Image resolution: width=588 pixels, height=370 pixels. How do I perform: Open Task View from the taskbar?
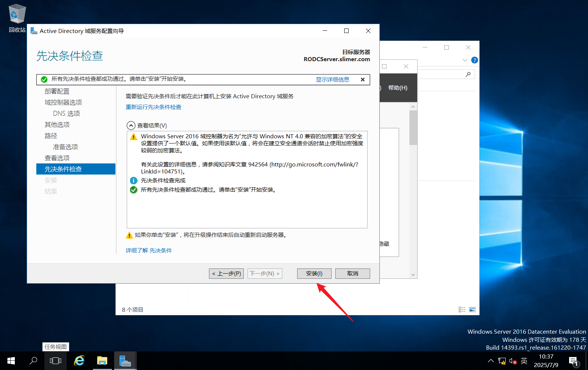tap(56, 361)
